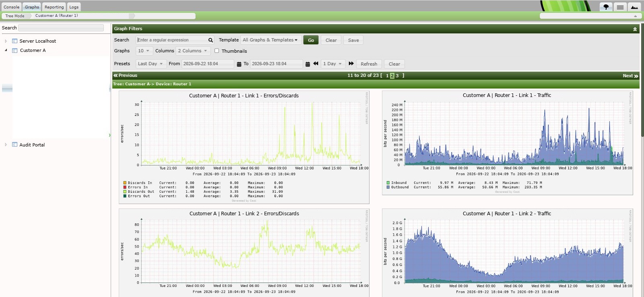The width and height of the screenshot is (644, 297).
Task: Open Router 1 Link 1 Errors/Discards graph
Action: 244,147
